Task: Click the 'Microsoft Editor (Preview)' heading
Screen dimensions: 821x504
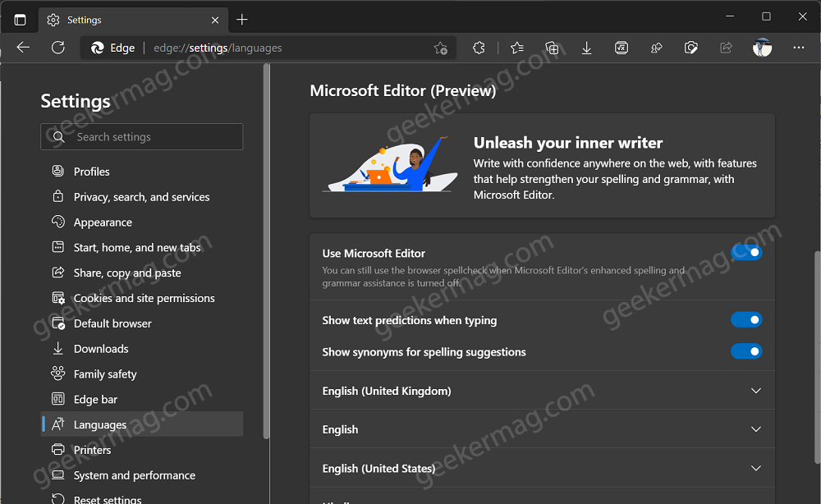Action: click(402, 90)
